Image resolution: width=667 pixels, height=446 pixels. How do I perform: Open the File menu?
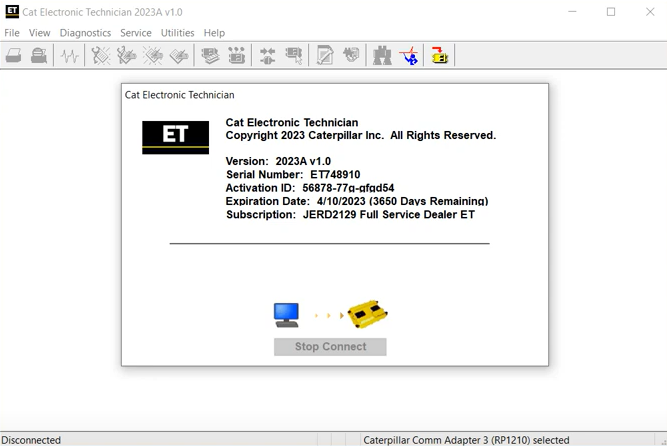[12, 33]
